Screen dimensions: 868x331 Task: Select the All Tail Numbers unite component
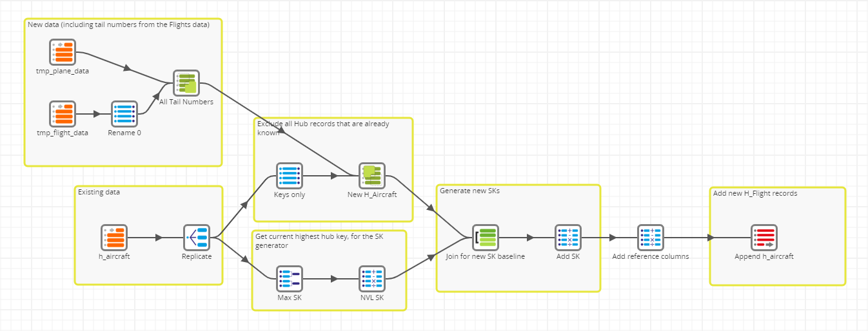pyautogui.click(x=186, y=83)
